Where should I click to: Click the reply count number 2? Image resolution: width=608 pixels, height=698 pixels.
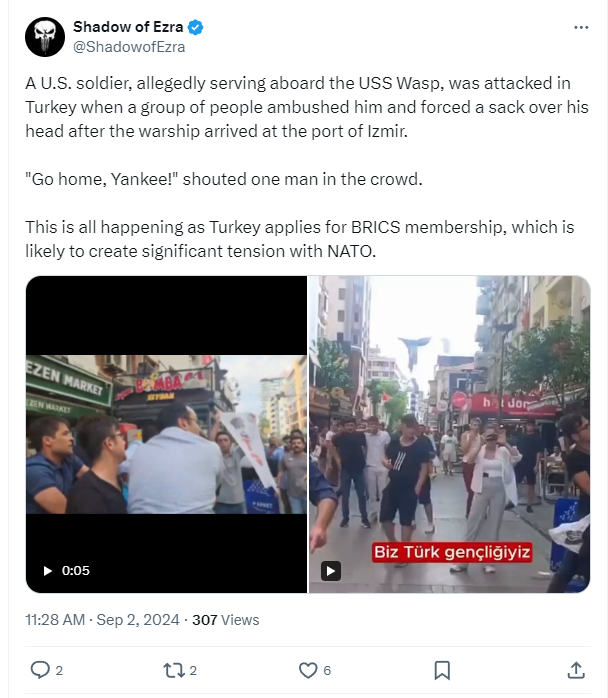59,670
